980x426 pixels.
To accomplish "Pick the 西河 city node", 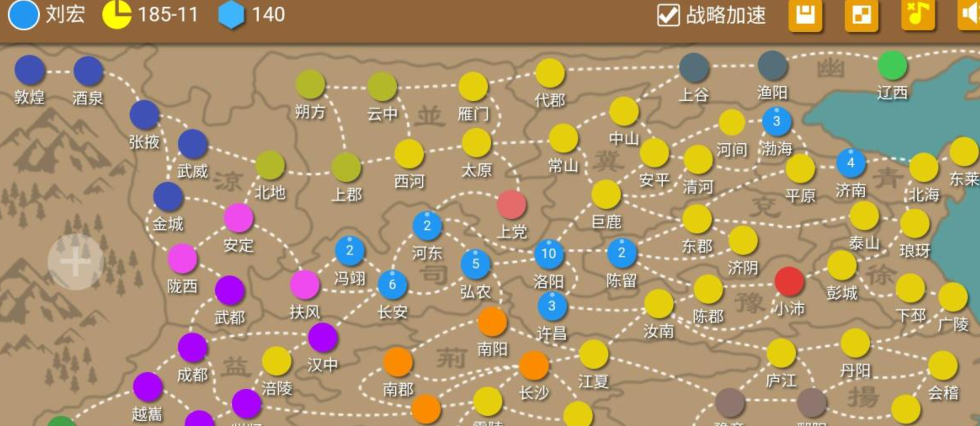I will click(x=409, y=154).
